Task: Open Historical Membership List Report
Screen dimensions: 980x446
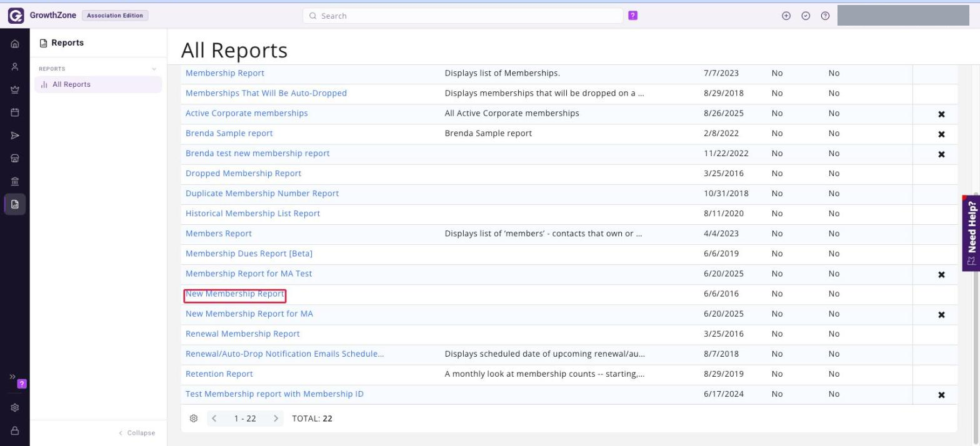Action: [253, 213]
